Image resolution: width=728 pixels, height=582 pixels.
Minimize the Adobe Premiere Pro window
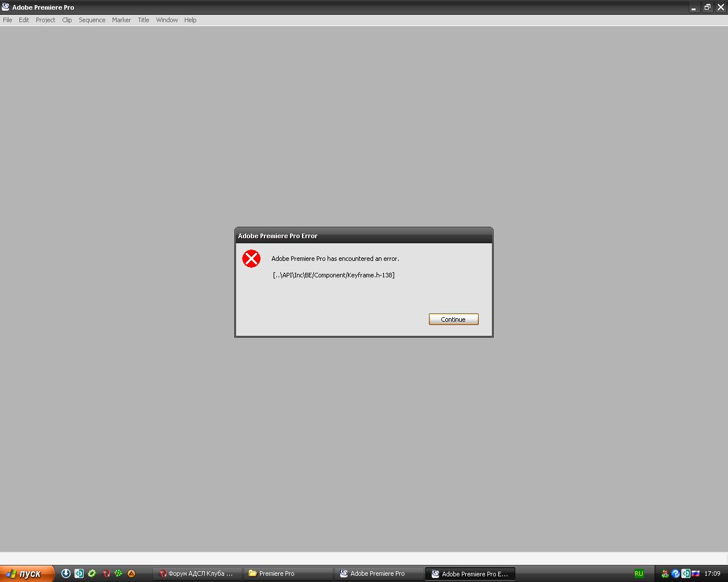693,7
